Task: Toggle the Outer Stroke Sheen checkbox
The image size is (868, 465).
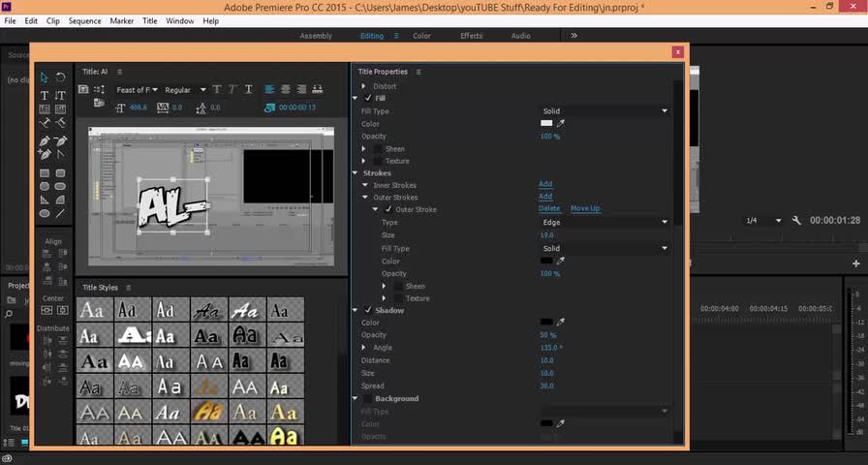Action: click(x=398, y=286)
